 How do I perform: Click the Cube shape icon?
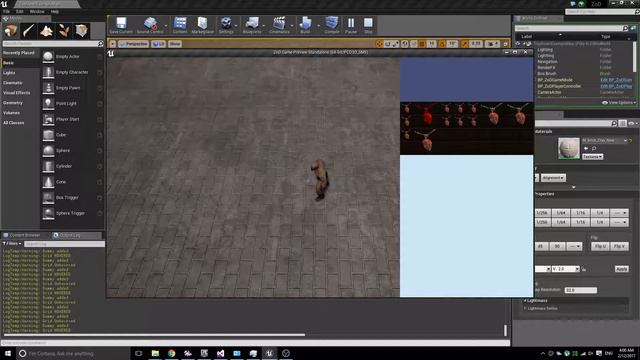(x=48, y=135)
